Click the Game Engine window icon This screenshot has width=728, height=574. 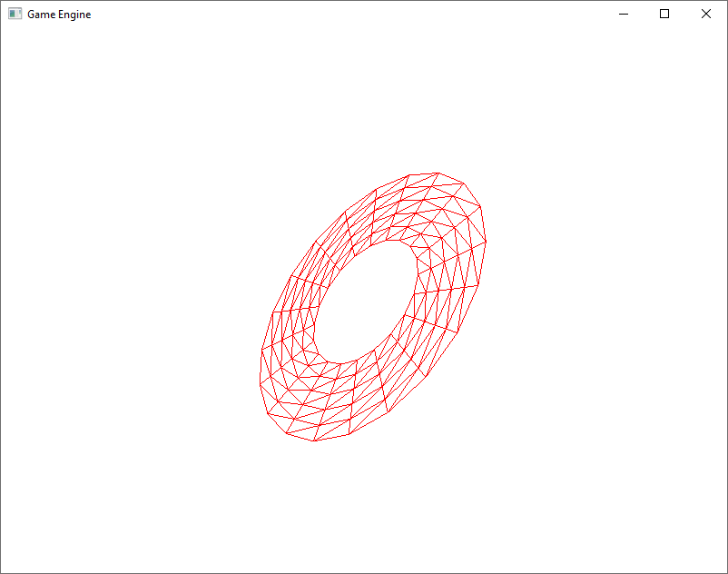click(x=15, y=14)
